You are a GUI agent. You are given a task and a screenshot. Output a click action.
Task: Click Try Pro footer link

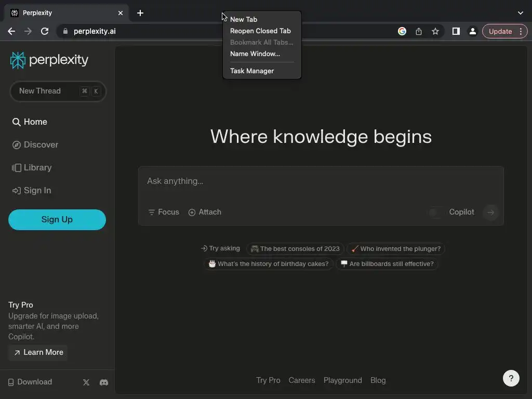[268, 380]
